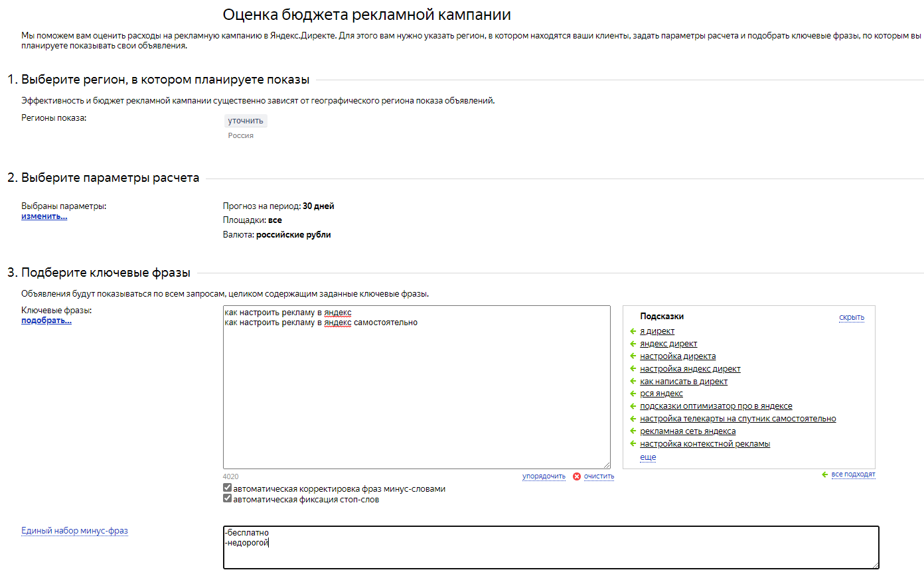The width and height of the screenshot is (924, 578).
Task: Select hint 'как написать в директ'
Action: (684, 382)
